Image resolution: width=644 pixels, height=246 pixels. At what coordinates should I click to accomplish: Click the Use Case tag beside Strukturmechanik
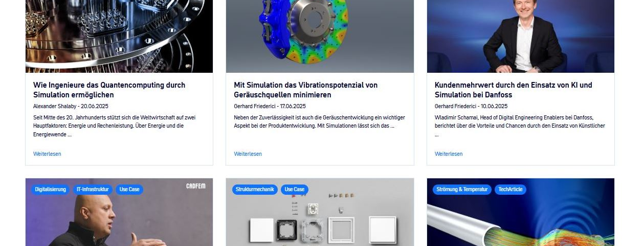[x=295, y=190]
